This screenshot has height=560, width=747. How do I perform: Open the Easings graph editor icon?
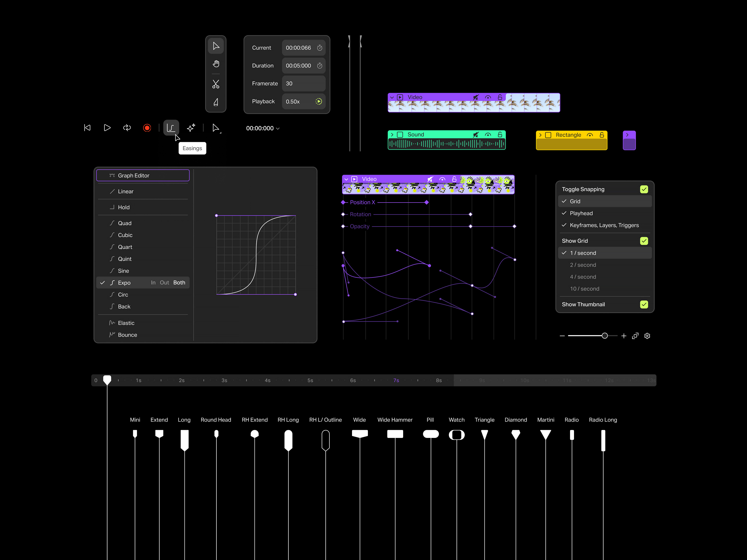coord(171,128)
